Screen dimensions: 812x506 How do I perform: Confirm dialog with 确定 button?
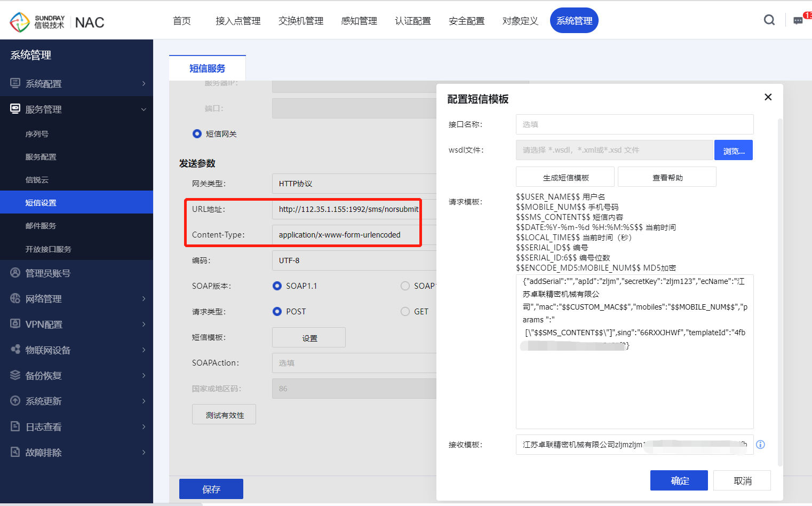tap(679, 480)
